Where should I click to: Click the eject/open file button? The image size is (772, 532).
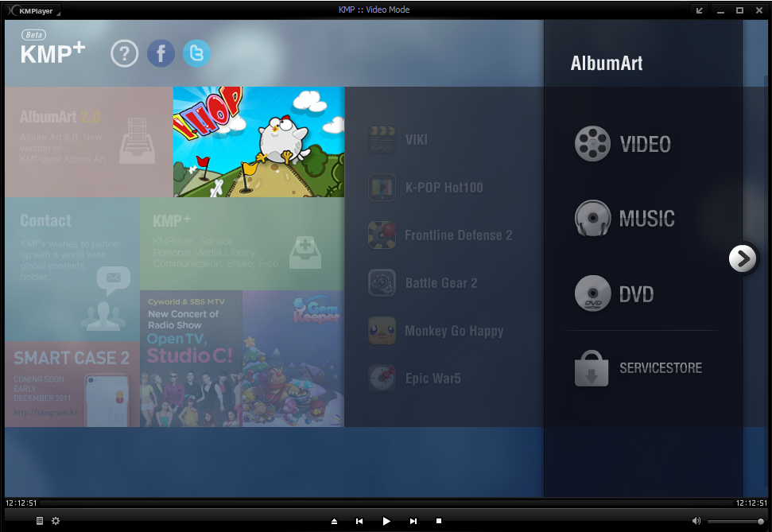[x=334, y=521]
